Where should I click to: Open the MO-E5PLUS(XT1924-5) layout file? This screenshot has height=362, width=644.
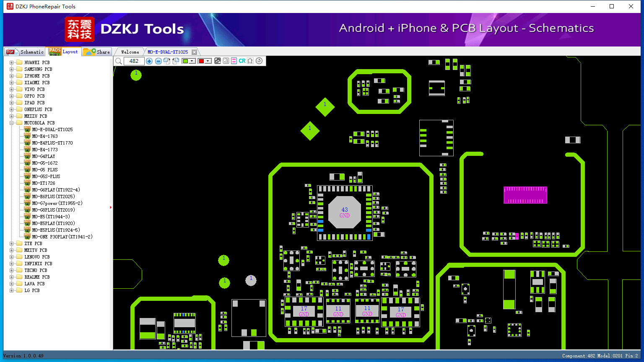(x=56, y=230)
